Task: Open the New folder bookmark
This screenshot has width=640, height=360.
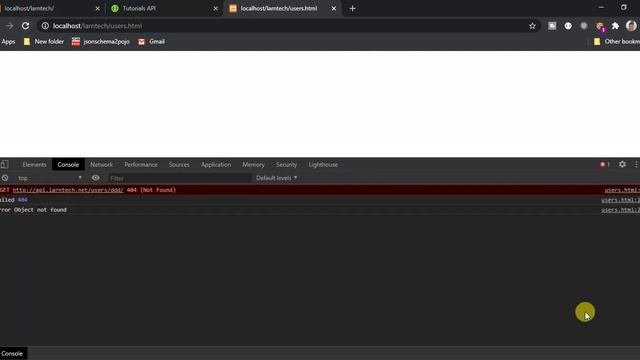Action: pyautogui.click(x=44, y=41)
